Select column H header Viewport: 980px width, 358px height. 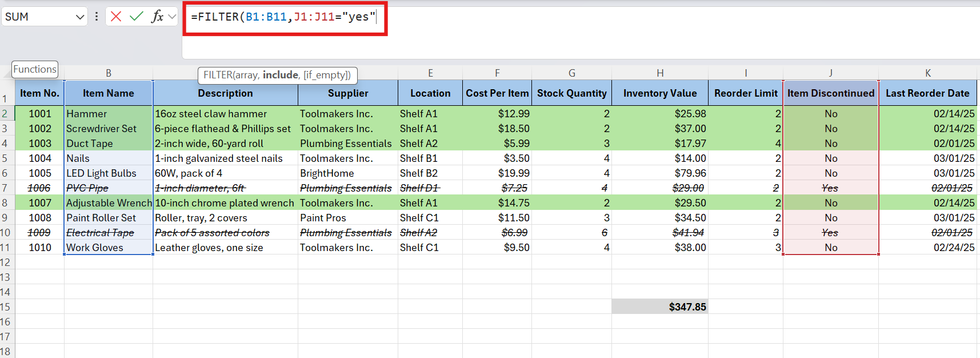click(660, 73)
